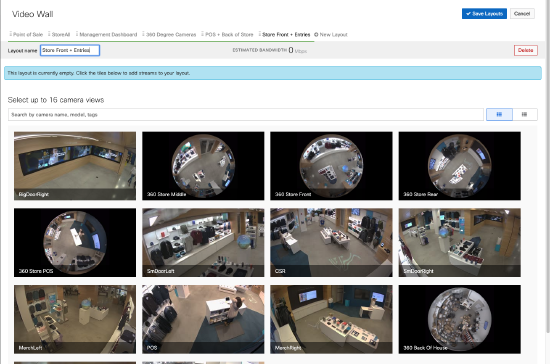Create a New Layout tab
Image resolution: width=550 pixels, height=364 pixels.
(331, 34)
